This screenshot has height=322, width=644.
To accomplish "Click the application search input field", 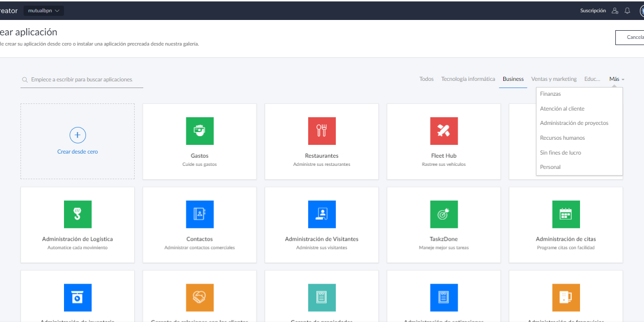I will point(82,79).
